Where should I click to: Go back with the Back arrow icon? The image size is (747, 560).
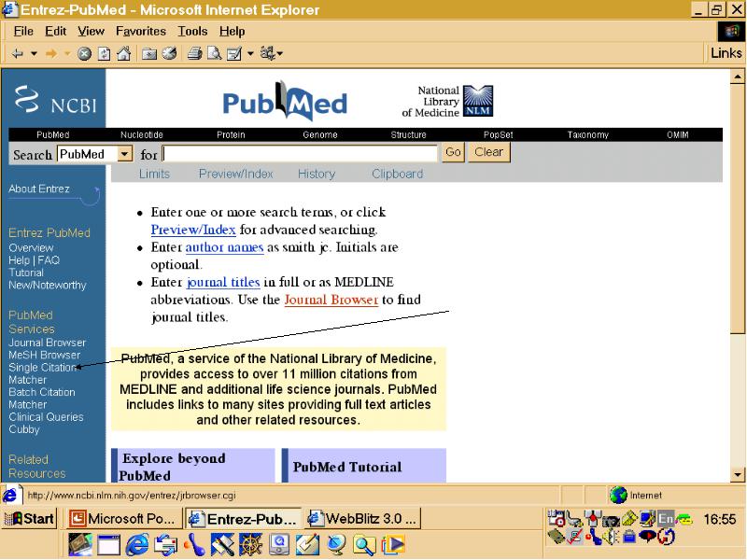pos(18,54)
